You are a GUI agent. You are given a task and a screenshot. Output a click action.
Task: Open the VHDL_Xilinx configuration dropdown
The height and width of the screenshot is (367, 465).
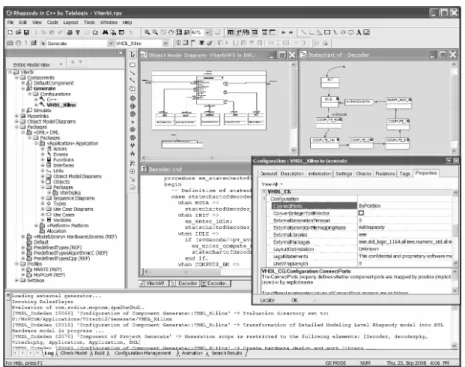(165, 43)
